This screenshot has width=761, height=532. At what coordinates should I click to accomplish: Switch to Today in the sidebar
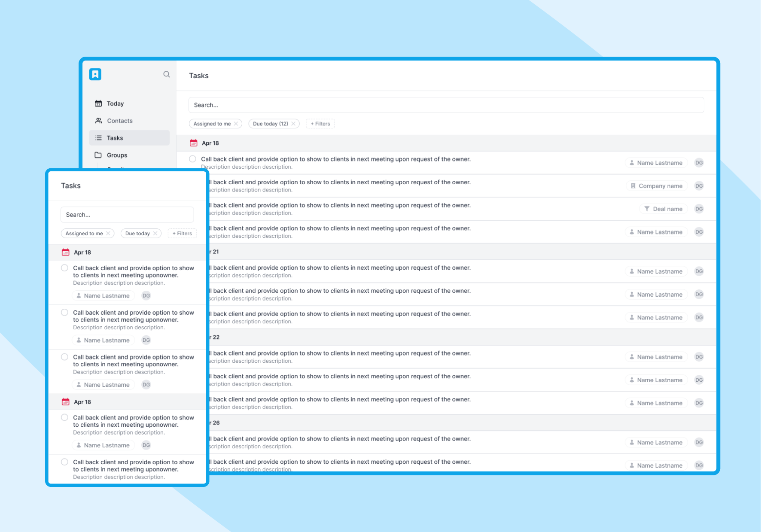click(115, 103)
